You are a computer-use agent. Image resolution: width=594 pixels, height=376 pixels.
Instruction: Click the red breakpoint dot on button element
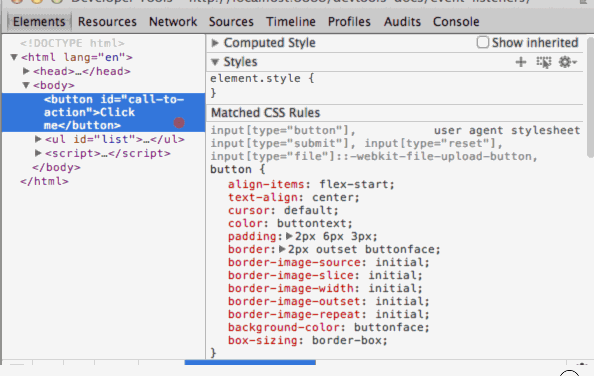pos(179,123)
